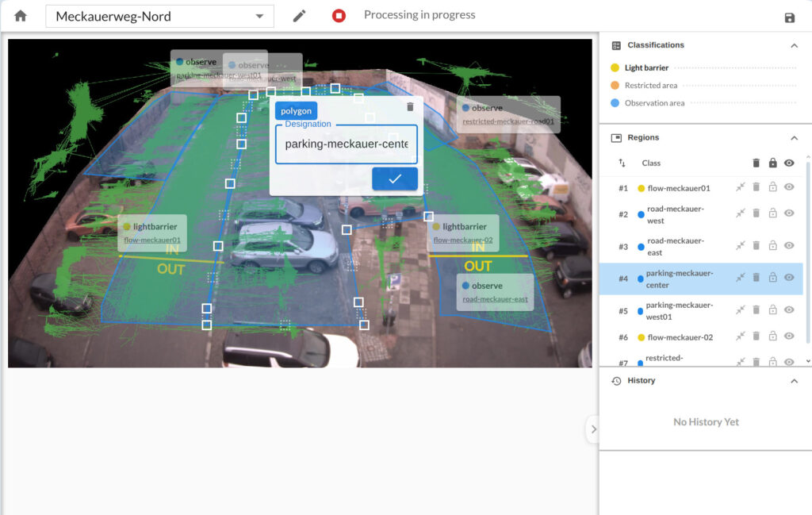The height and width of the screenshot is (515, 812).
Task: Delete all regions with header trash icon
Action: [x=756, y=163]
